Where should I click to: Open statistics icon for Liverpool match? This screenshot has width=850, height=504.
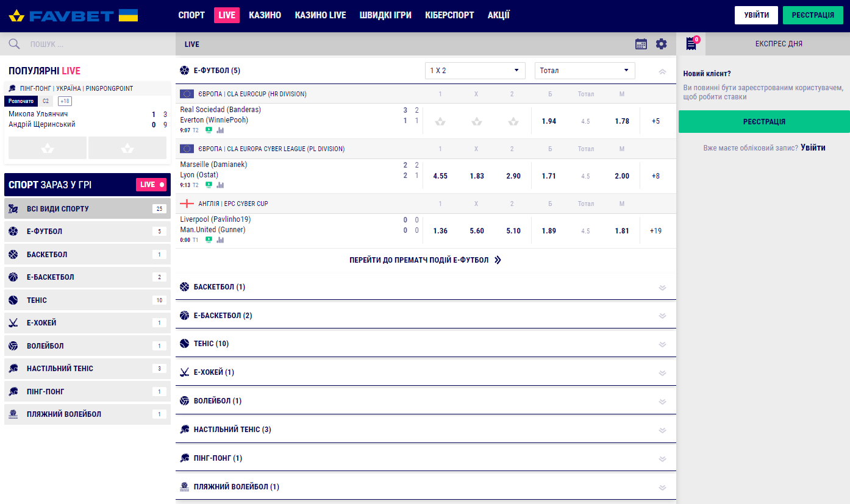coord(220,240)
